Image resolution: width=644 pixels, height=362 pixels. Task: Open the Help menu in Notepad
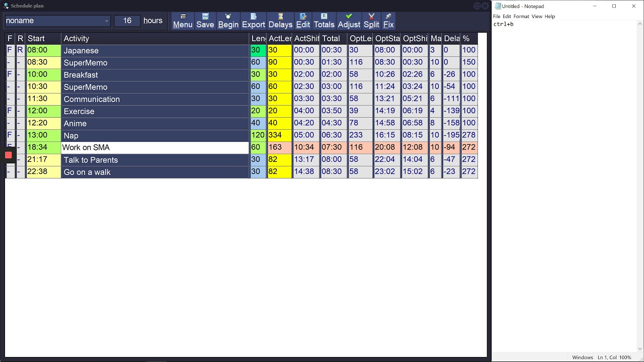550,17
